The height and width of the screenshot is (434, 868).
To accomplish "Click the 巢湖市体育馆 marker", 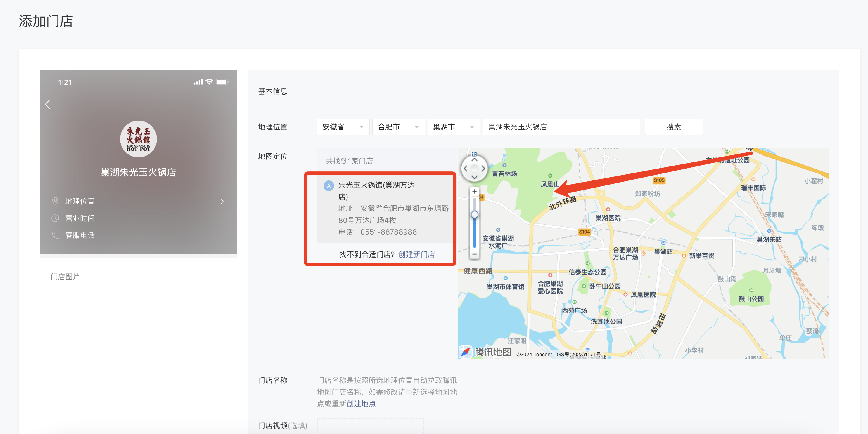I will [x=505, y=278].
